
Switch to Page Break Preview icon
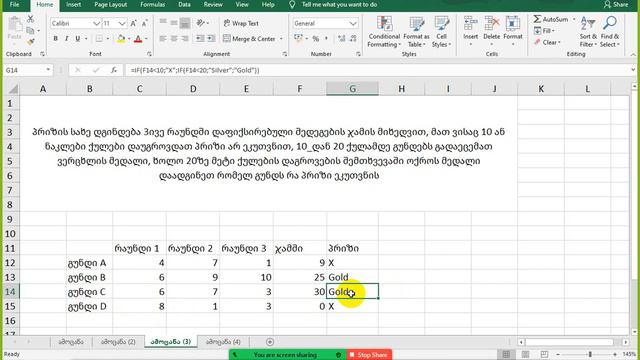[544, 354]
